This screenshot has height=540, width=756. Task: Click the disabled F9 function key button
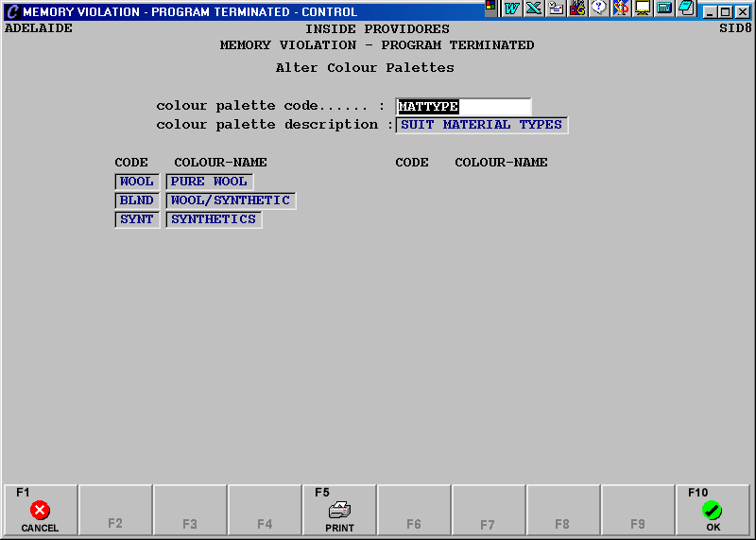pyautogui.click(x=638, y=511)
